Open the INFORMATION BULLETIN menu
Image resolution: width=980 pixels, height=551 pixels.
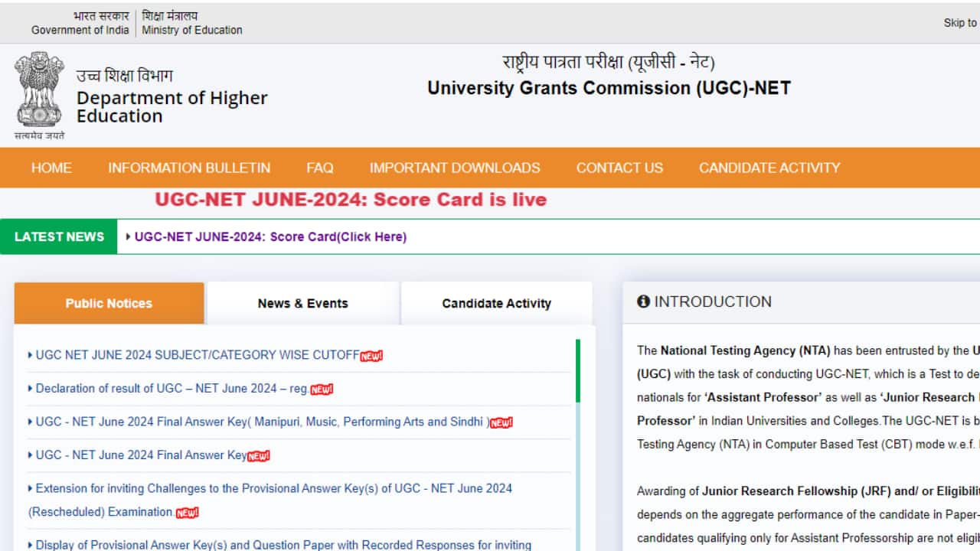click(x=189, y=168)
